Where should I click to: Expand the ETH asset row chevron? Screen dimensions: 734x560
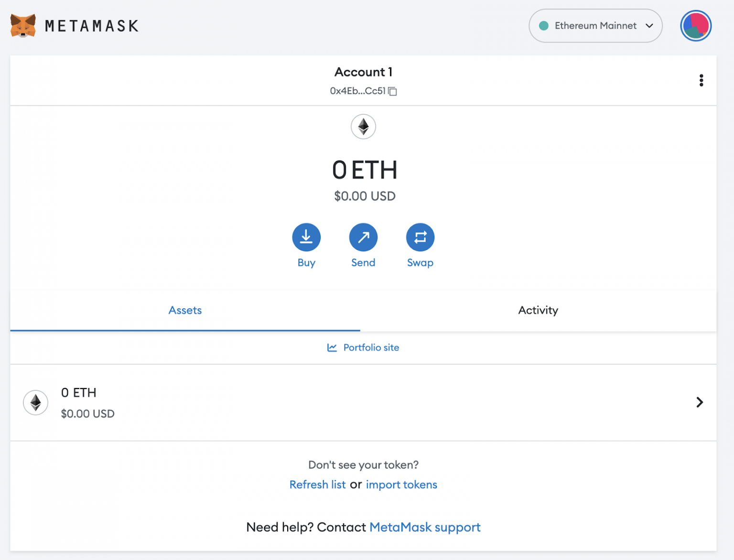(x=700, y=402)
